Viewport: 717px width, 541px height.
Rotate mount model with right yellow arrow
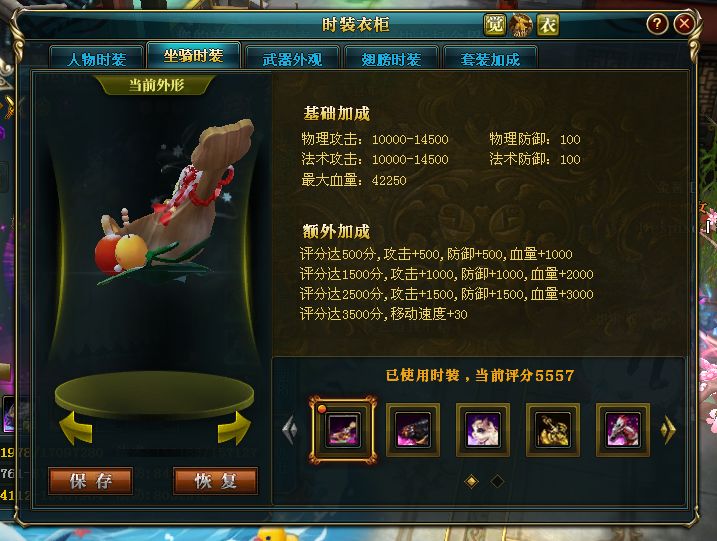tap(234, 428)
